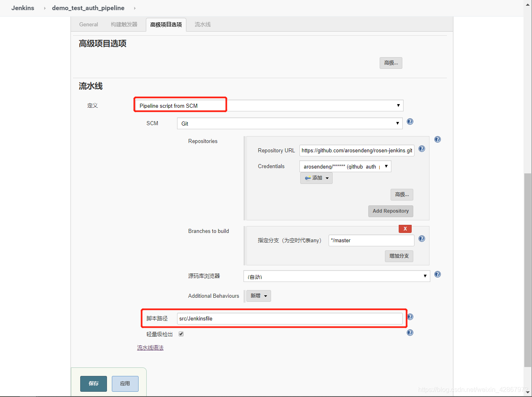Open the 定义 Pipeline script dropdown
532x397 pixels.
coord(269,105)
